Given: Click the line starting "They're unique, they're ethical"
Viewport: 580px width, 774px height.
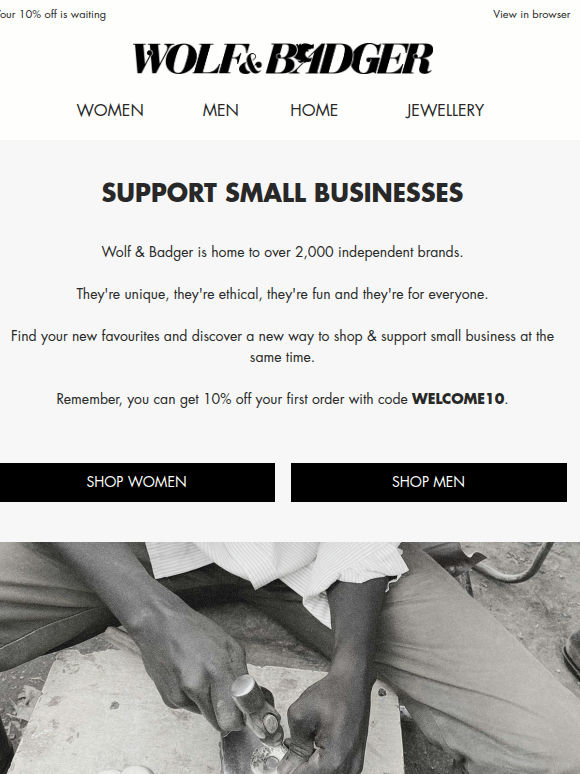Looking at the screenshot, I should click(282, 294).
